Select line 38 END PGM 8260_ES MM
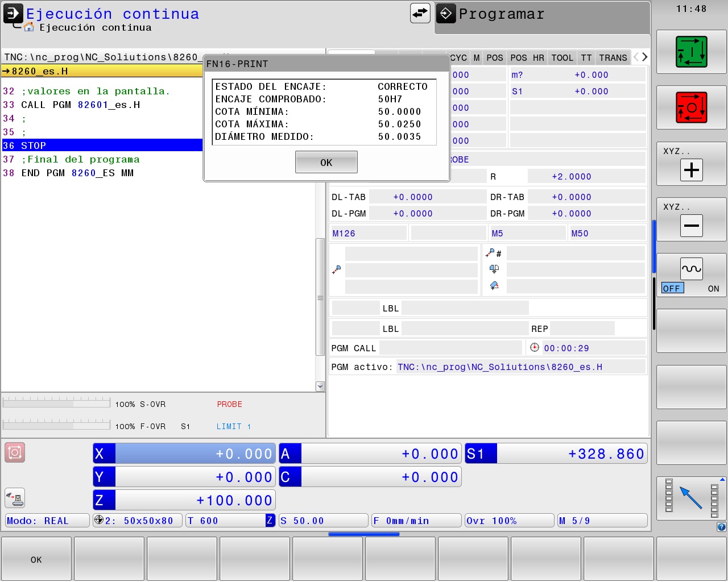 [x=102, y=173]
